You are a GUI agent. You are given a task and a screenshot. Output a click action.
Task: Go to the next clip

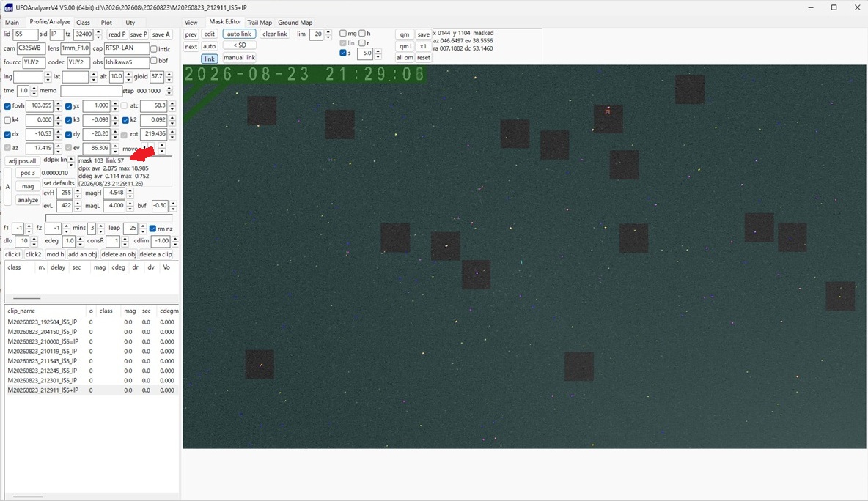coord(191,46)
